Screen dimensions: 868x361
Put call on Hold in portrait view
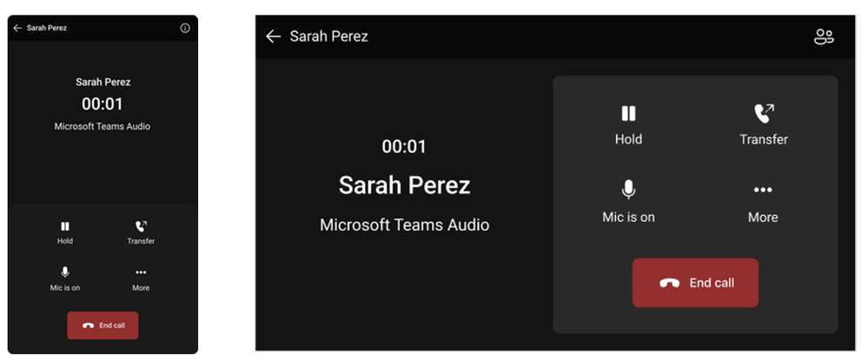[65, 226]
